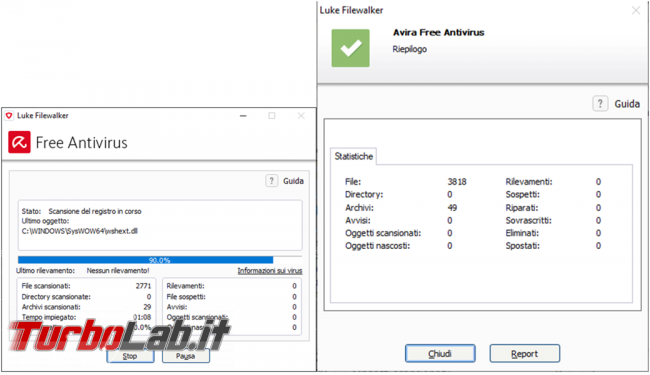Click the 'Sovrascritti:' label
This screenshot has height=375, width=650.
point(529,220)
